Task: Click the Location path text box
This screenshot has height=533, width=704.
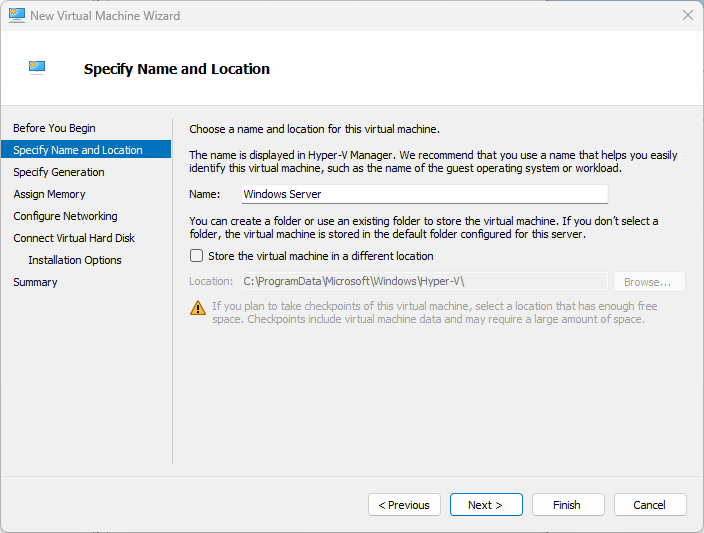Action: (x=424, y=282)
